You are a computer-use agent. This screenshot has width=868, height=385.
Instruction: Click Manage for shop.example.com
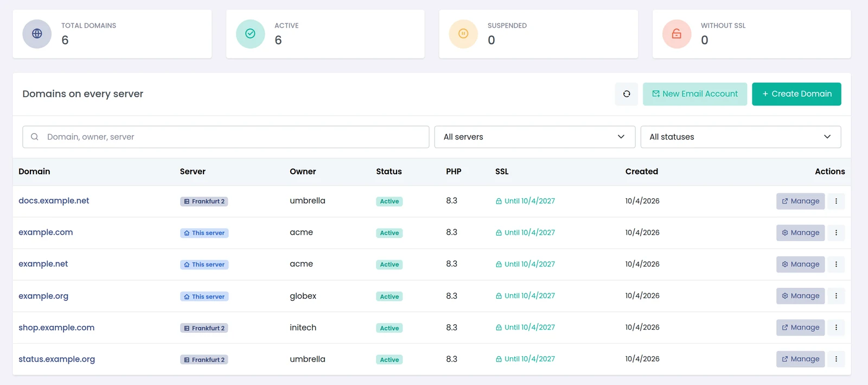(801, 327)
